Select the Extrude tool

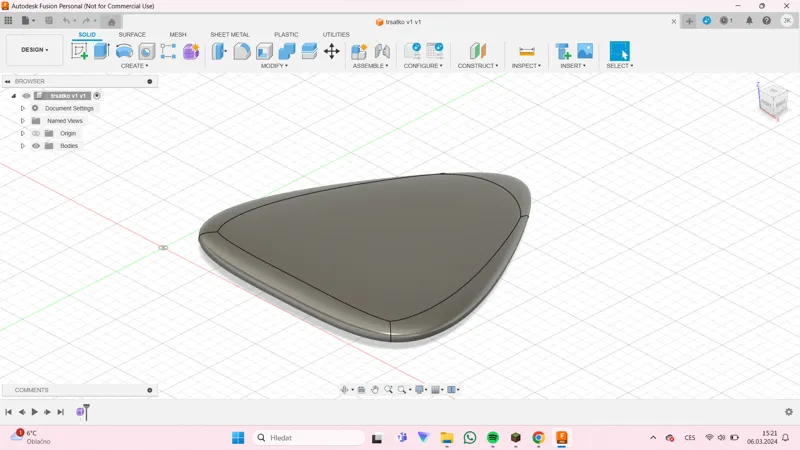coord(102,51)
